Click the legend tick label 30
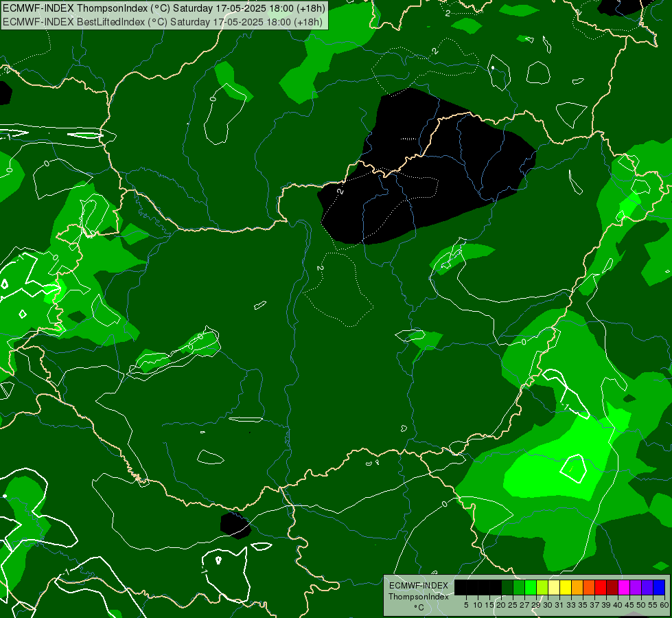The height and width of the screenshot is (618, 672). pyautogui.click(x=548, y=605)
